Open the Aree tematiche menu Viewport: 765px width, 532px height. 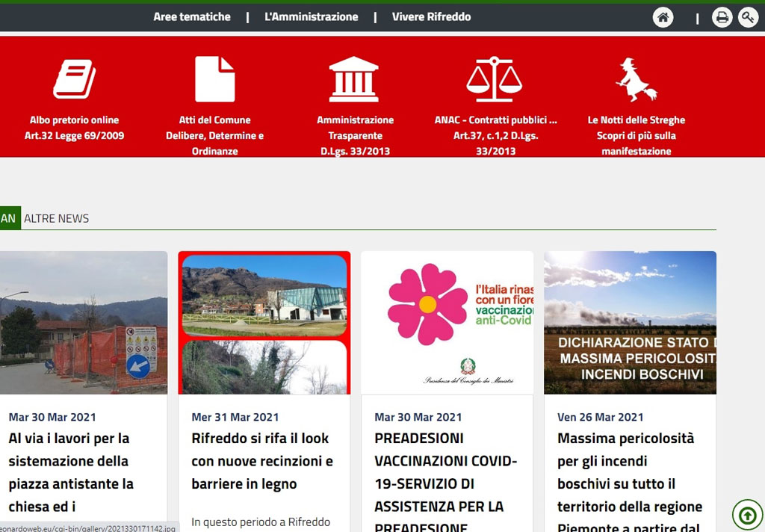192,17
